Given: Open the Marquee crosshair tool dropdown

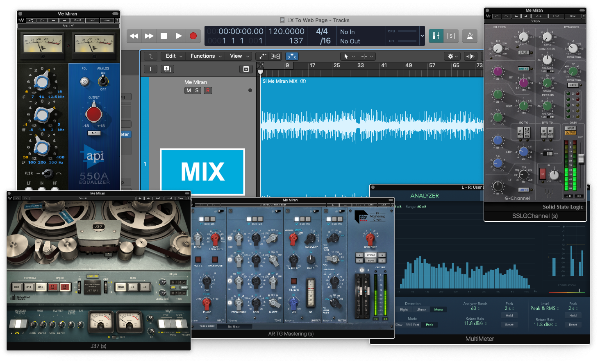Looking at the screenshot, I should tap(367, 56).
